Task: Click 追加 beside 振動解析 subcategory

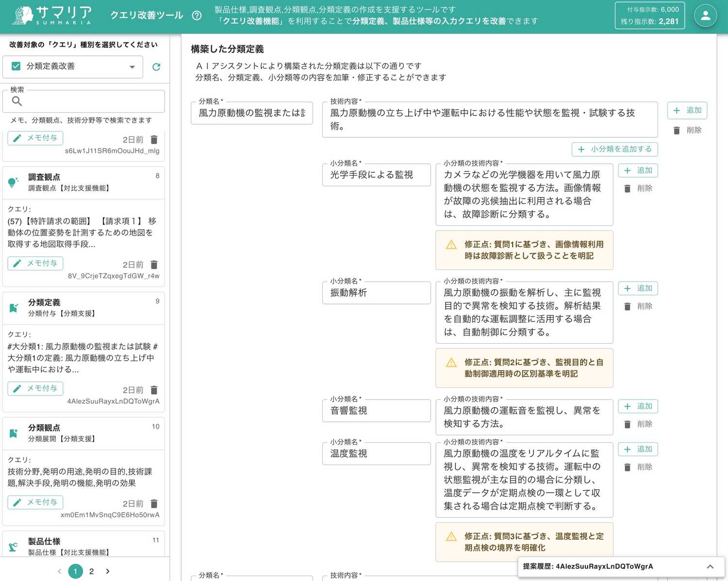Action: [x=638, y=288]
